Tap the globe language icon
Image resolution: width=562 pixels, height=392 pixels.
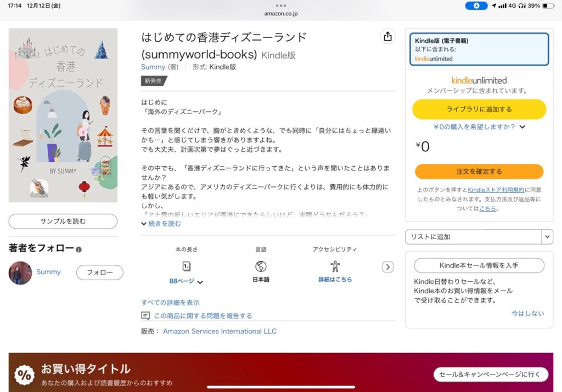(261, 266)
